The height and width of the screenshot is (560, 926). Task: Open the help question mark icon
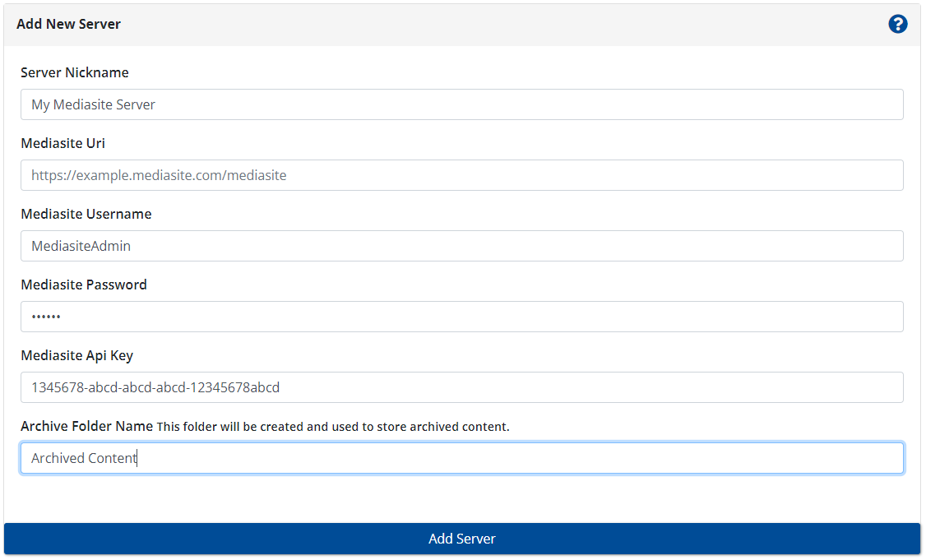tap(897, 24)
